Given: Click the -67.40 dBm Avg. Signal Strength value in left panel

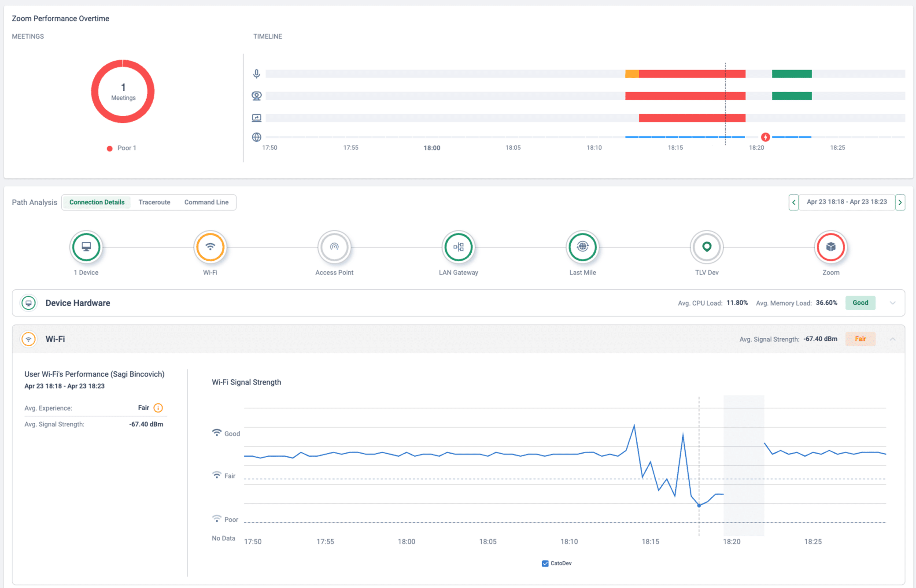Looking at the screenshot, I should tap(146, 424).
